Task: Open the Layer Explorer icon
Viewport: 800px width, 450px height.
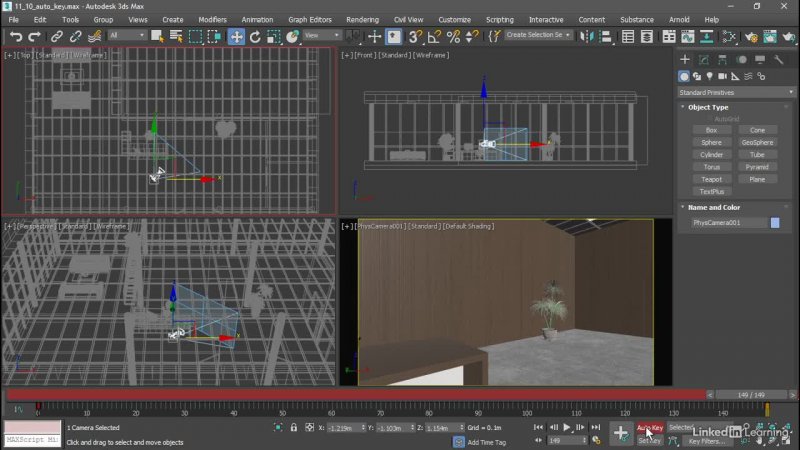Action: (x=647, y=36)
